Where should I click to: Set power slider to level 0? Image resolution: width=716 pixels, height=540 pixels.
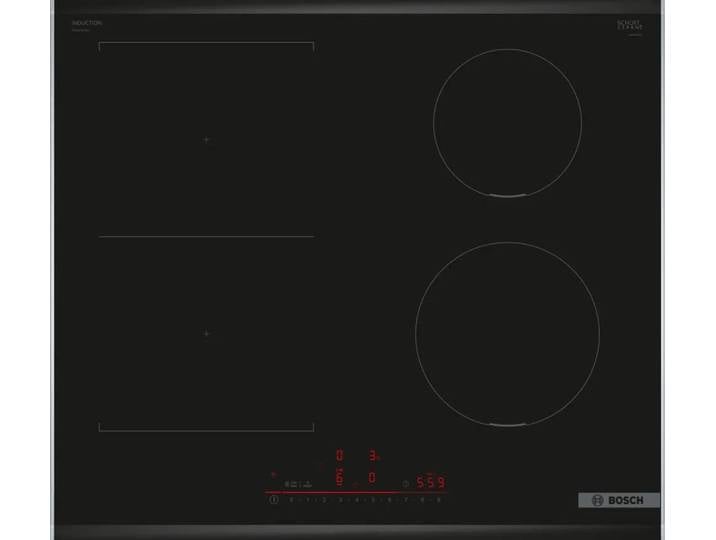tap(291, 500)
